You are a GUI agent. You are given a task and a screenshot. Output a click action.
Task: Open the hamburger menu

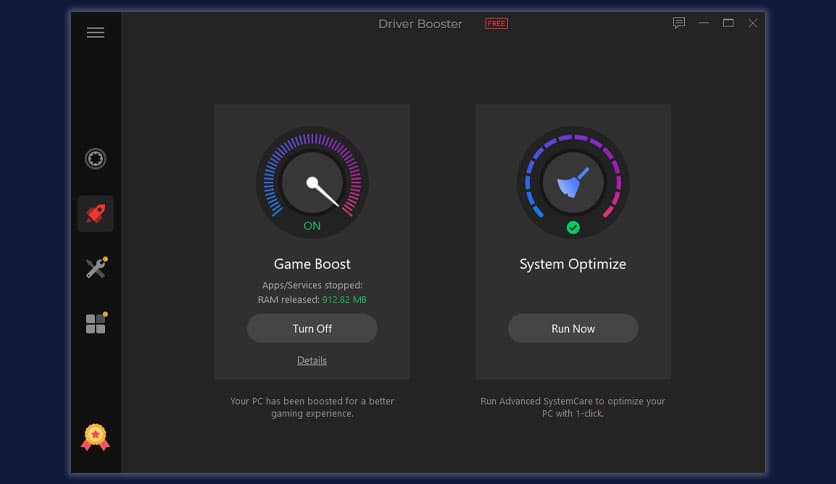click(95, 33)
